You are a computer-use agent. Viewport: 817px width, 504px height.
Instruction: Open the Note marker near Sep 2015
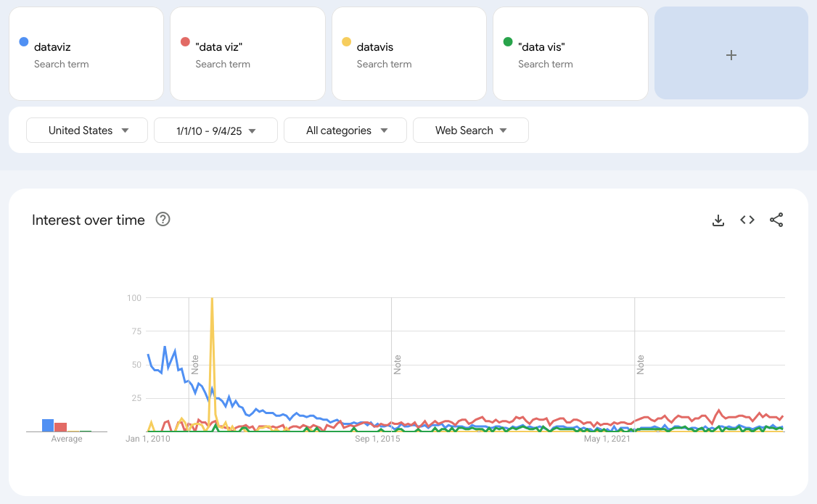click(x=397, y=364)
